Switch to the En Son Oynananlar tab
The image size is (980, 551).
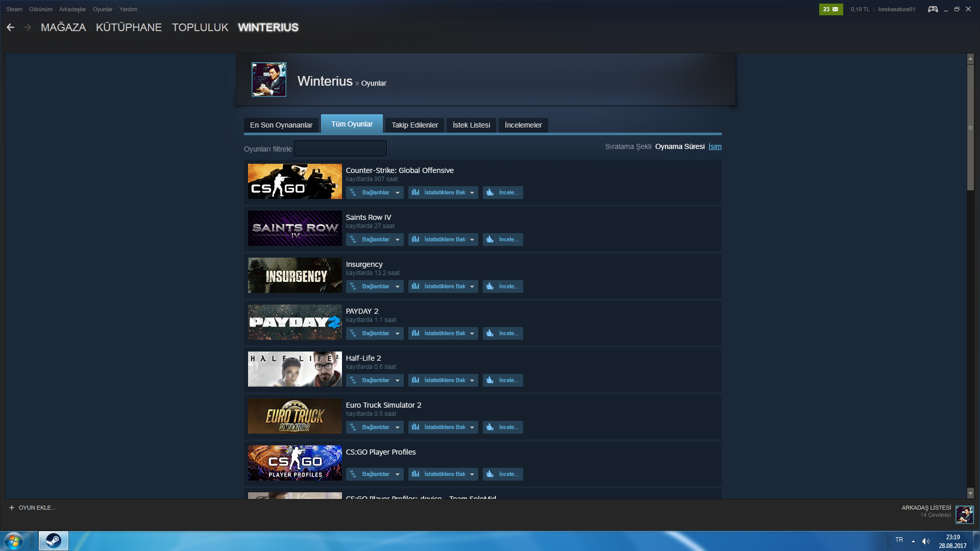point(281,125)
